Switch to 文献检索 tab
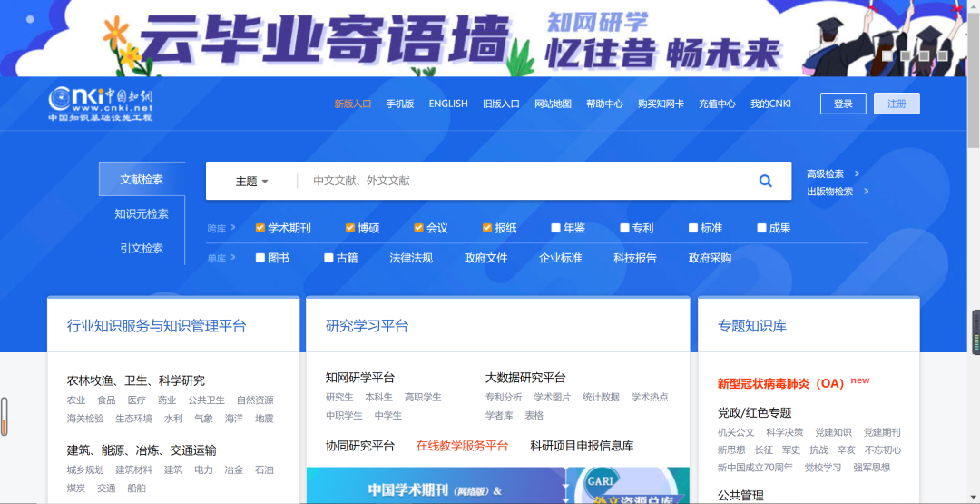 pos(142,180)
